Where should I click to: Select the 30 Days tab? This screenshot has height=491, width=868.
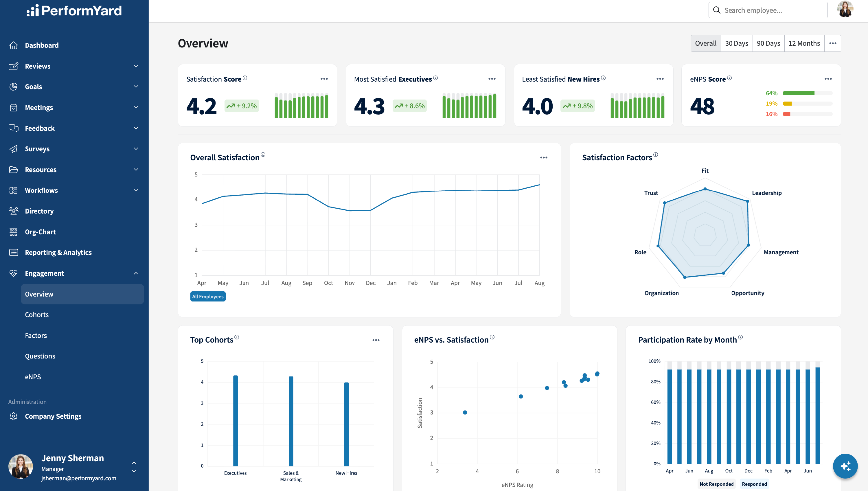(736, 43)
